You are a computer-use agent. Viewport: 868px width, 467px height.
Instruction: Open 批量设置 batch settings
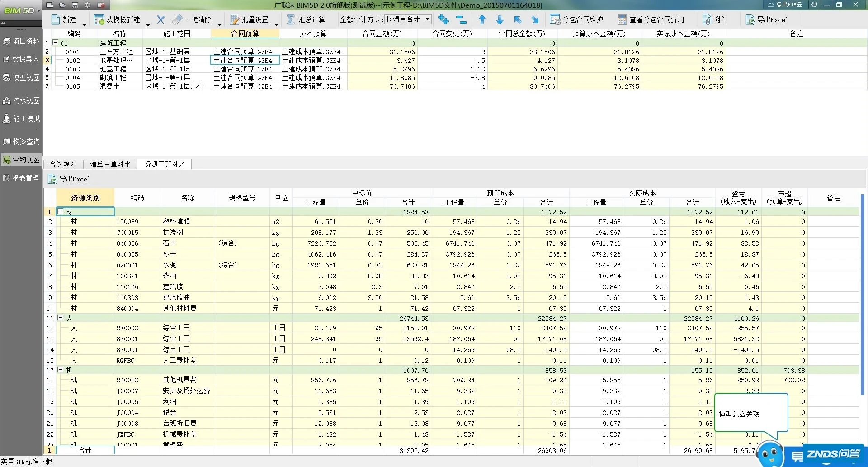click(x=251, y=19)
